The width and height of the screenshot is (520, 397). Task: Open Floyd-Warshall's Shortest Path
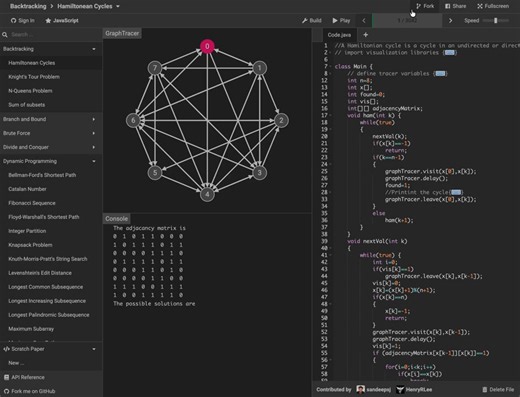click(x=51, y=217)
